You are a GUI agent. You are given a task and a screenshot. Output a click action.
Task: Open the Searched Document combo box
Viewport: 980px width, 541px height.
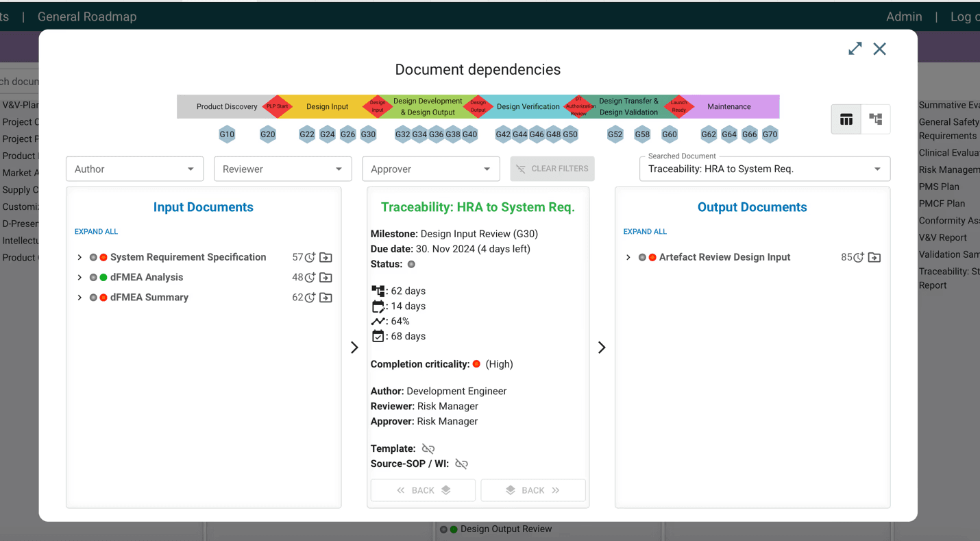pos(765,169)
